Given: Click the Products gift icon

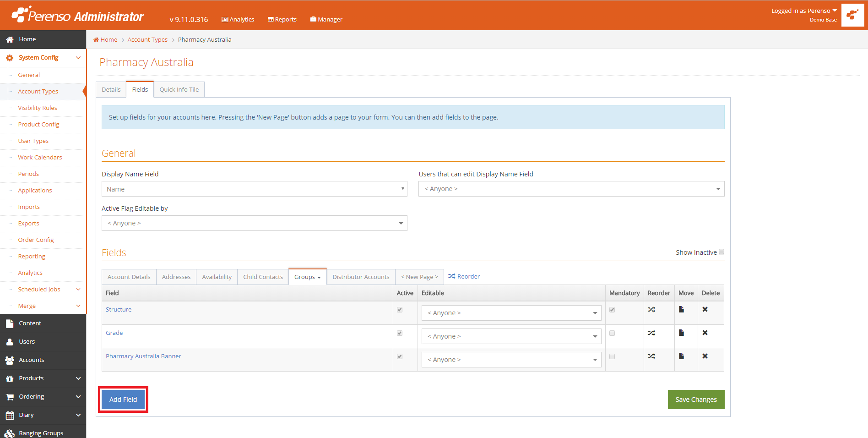Looking at the screenshot, I should [10, 378].
